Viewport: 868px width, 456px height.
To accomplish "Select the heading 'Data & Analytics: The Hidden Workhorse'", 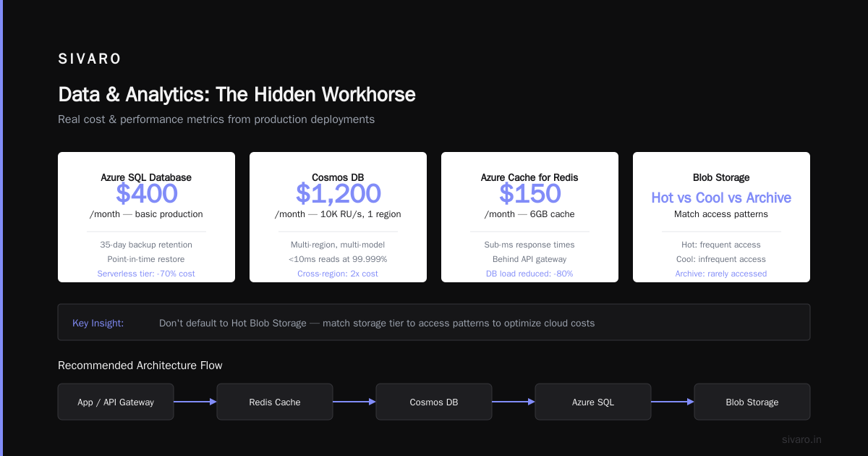I will pyautogui.click(x=237, y=95).
